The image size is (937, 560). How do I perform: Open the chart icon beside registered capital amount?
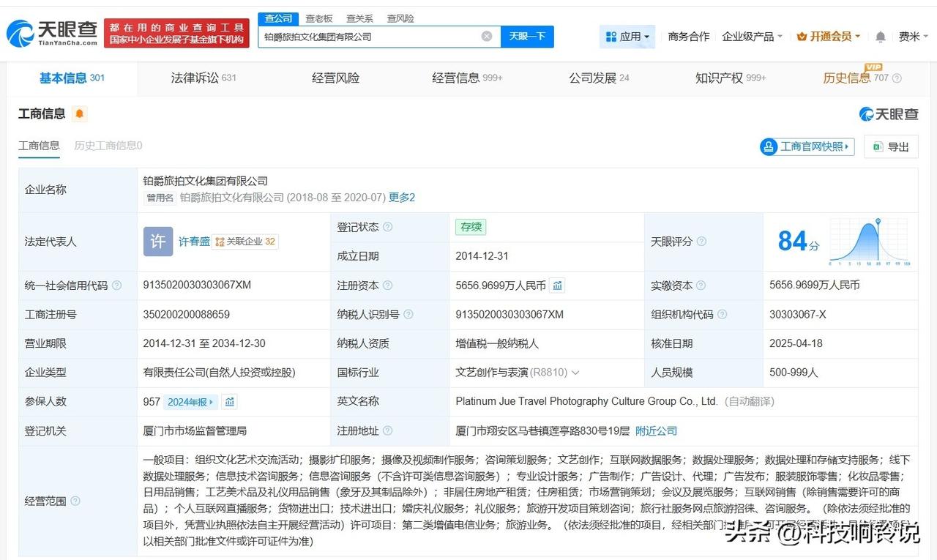point(558,285)
